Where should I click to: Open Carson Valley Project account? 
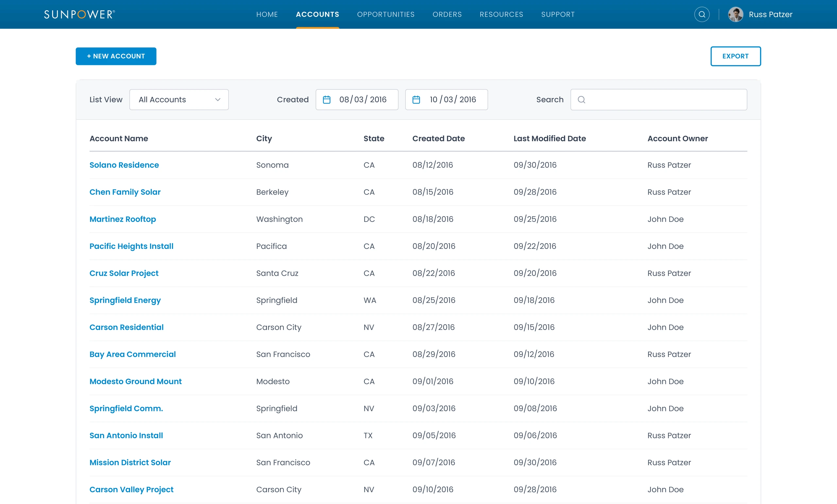(x=131, y=489)
